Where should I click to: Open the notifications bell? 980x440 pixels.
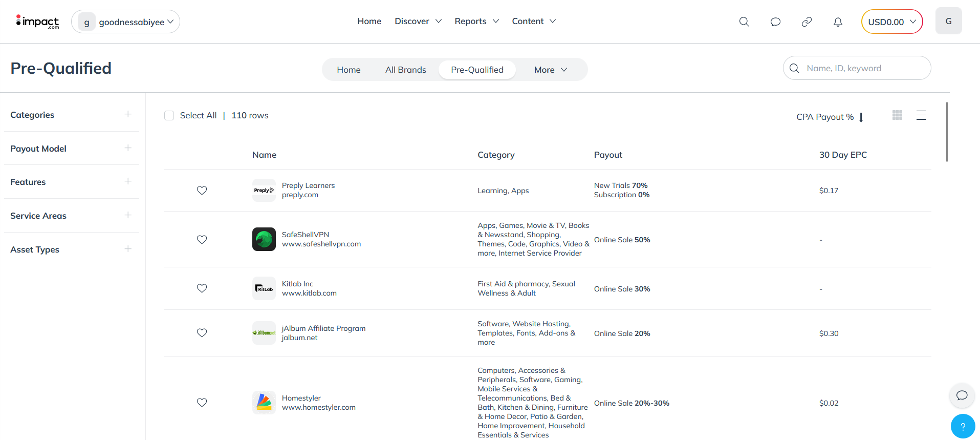click(x=838, y=22)
